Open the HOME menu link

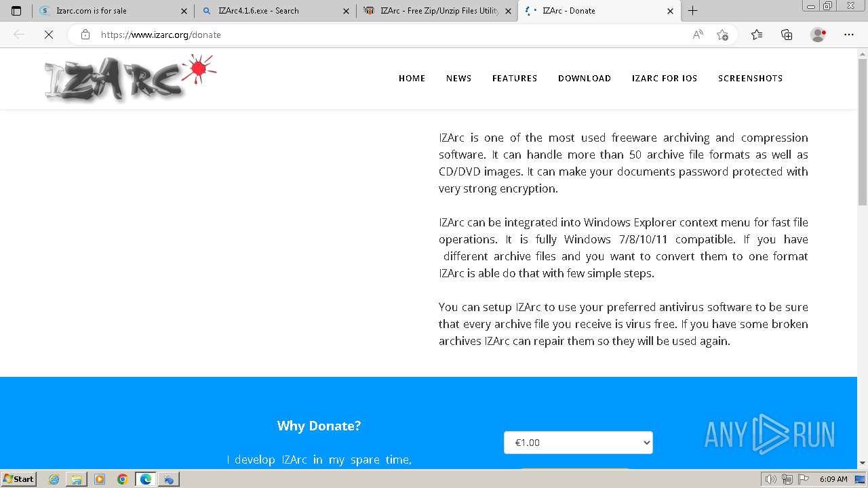point(412,78)
